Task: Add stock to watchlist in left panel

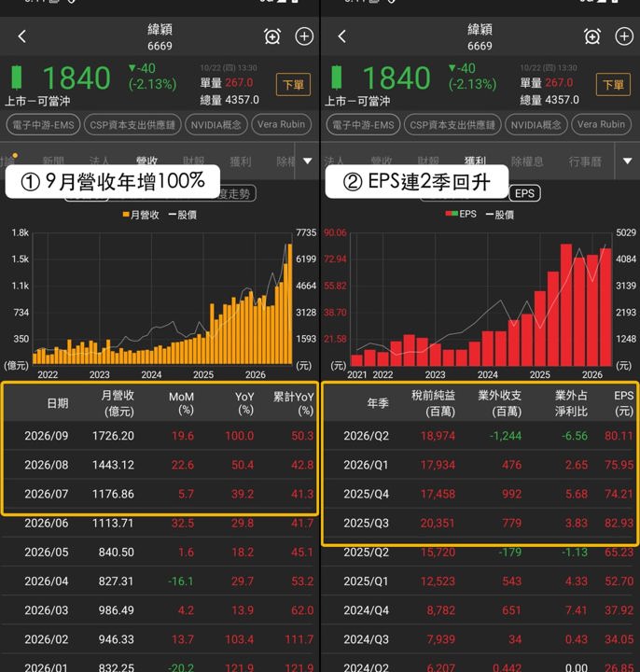Action: (x=304, y=36)
